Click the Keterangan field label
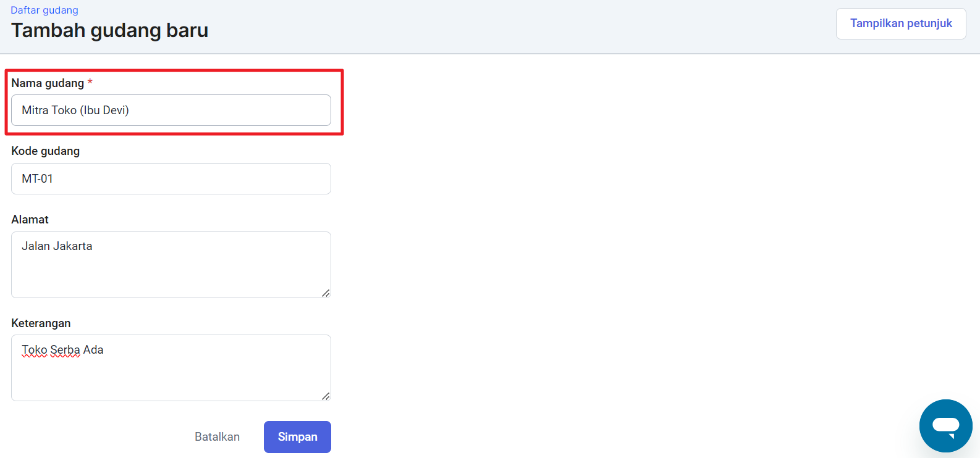The width and height of the screenshot is (980, 458). [41, 323]
